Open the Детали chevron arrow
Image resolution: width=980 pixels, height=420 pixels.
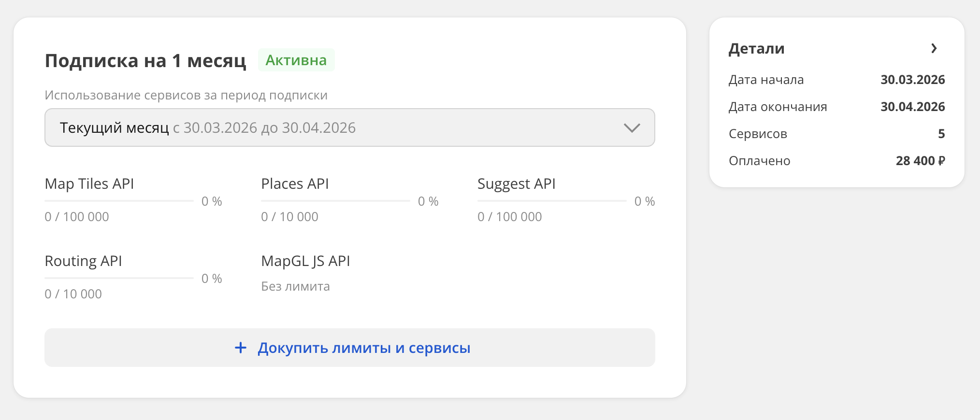(934, 48)
